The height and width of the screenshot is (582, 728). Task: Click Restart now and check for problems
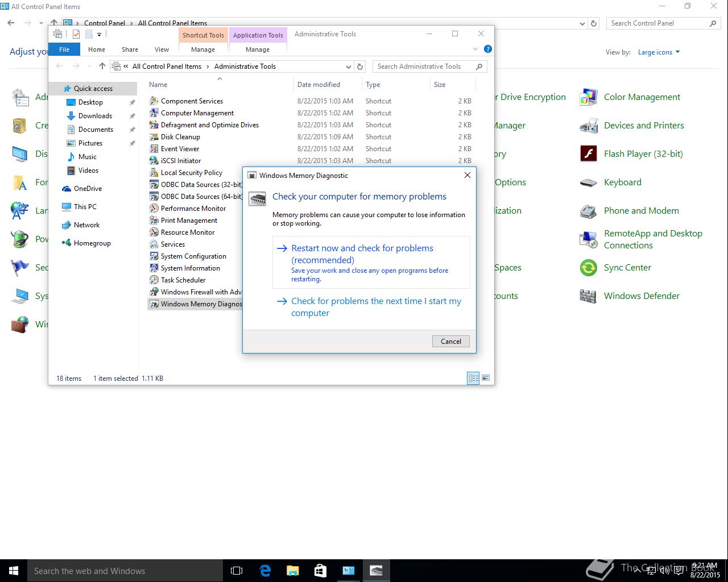(x=371, y=263)
